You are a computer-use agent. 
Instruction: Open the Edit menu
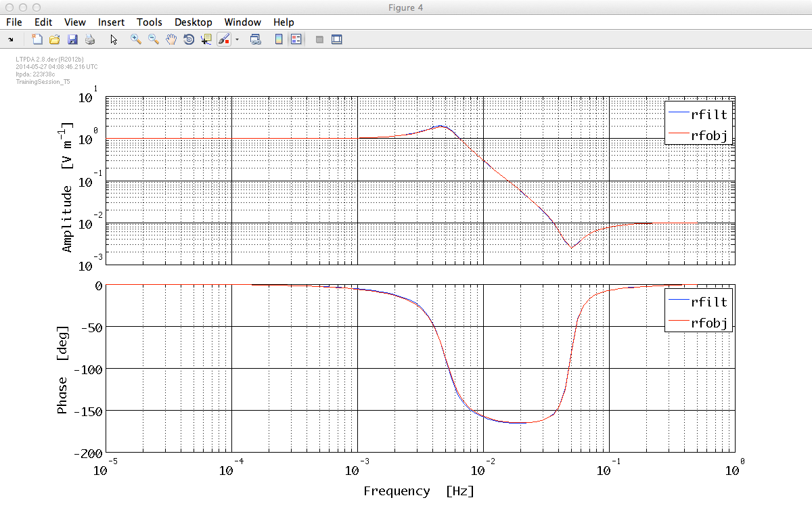(x=43, y=22)
